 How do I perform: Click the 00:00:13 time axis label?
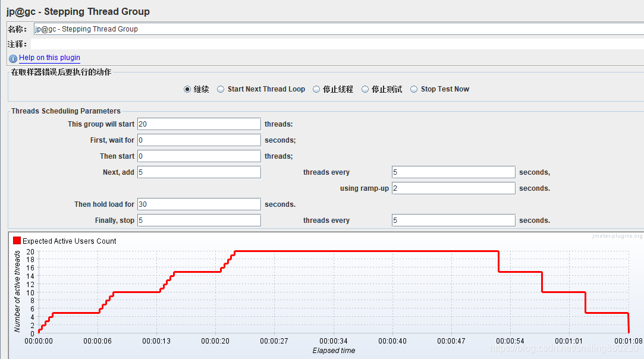click(x=156, y=341)
